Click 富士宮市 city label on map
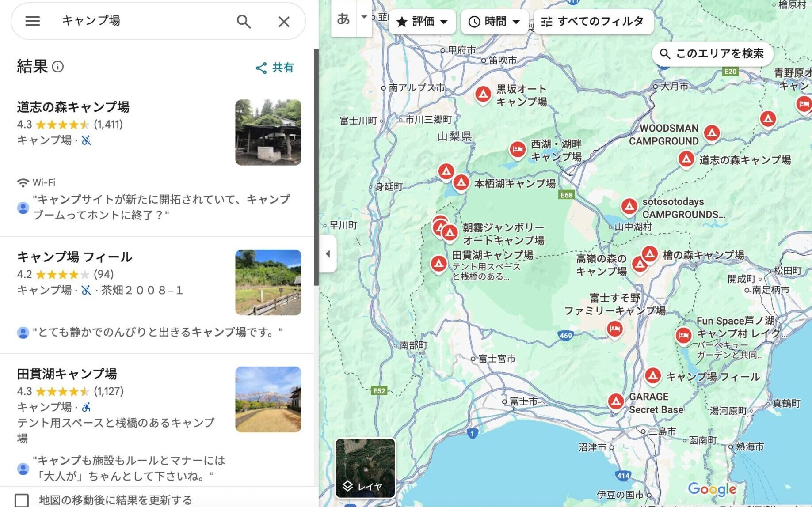Viewport: 812px width, 507px height. [x=497, y=359]
